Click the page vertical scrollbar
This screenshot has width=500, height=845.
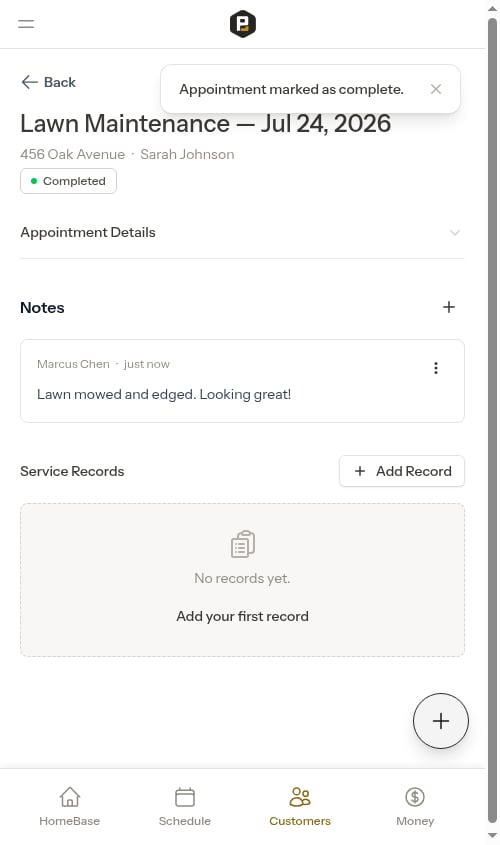[x=492, y=420]
